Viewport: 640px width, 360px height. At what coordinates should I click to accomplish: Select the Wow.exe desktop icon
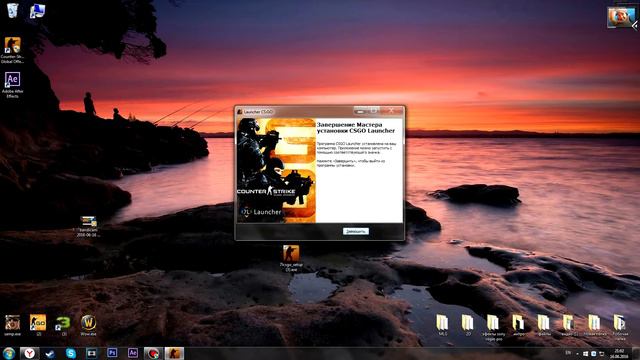89,325
